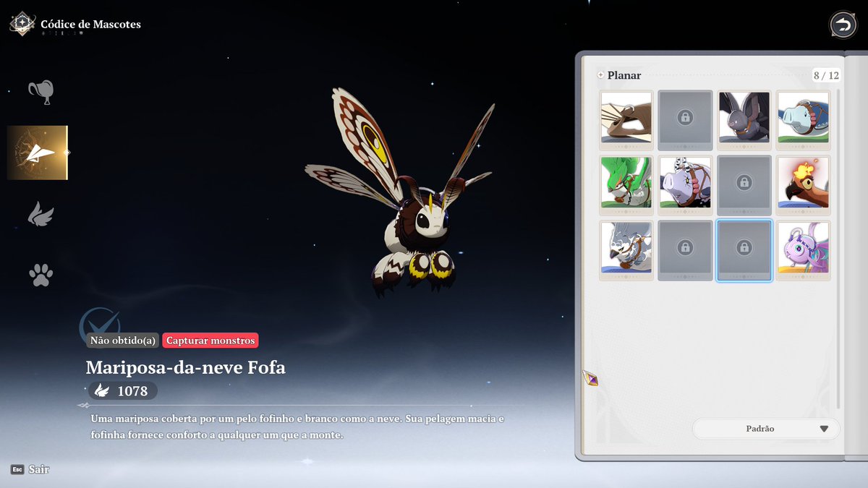Image resolution: width=868 pixels, height=488 pixels.
Task: Click the Códice de Mascotes emblem icon
Action: [x=22, y=23]
